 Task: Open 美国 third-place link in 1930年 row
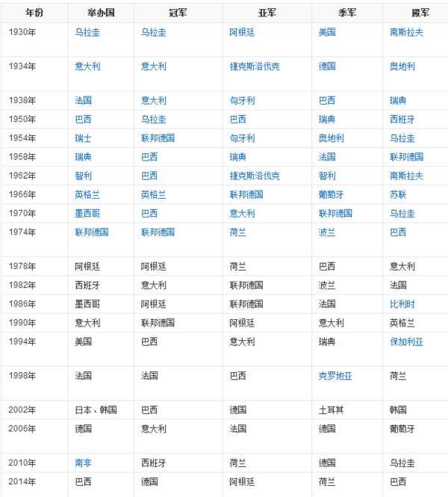pos(327,32)
